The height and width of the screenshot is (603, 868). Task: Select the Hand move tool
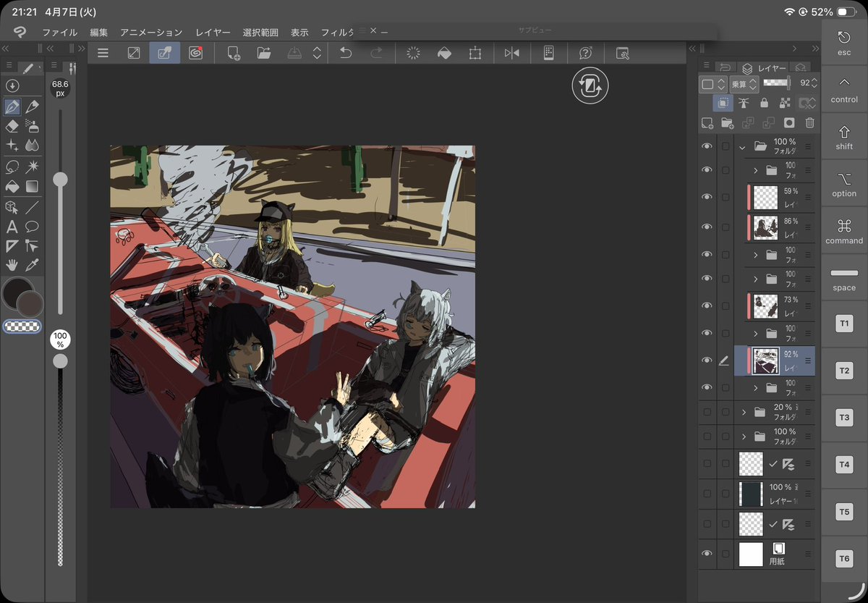(x=12, y=265)
